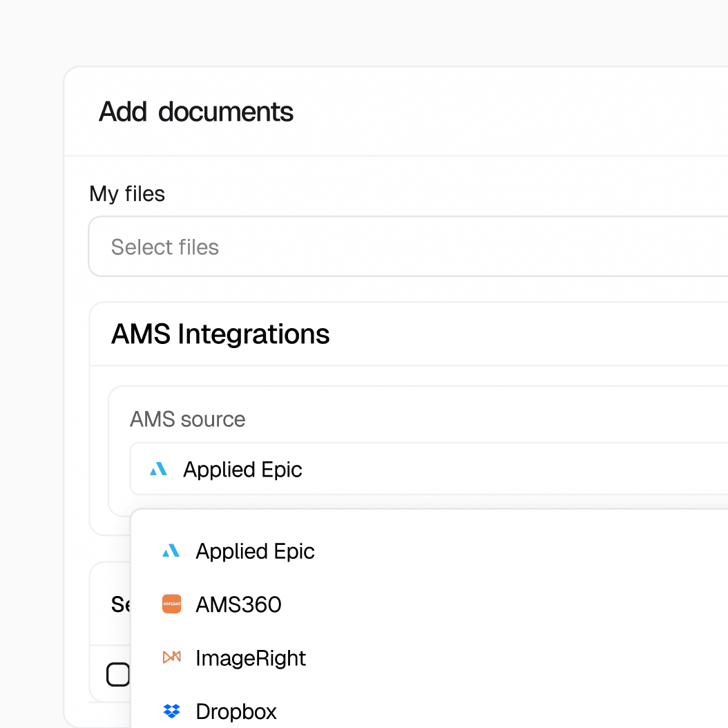This screenshot has width=728, height=728.
Task: Toggle the checkbox beside the dropdown list
Action: [x=118, y=674]
